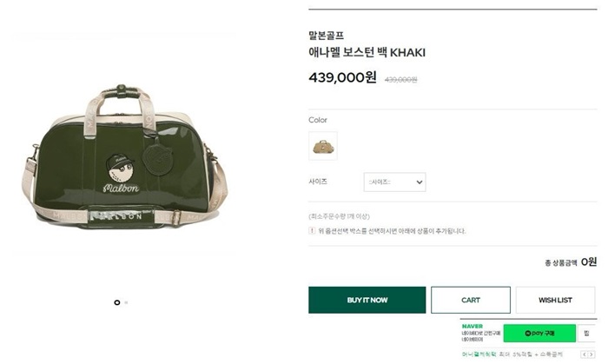
Task: Click the product title 애나멜 보스턴 백 KHAKI
Action: coord(367,52)
